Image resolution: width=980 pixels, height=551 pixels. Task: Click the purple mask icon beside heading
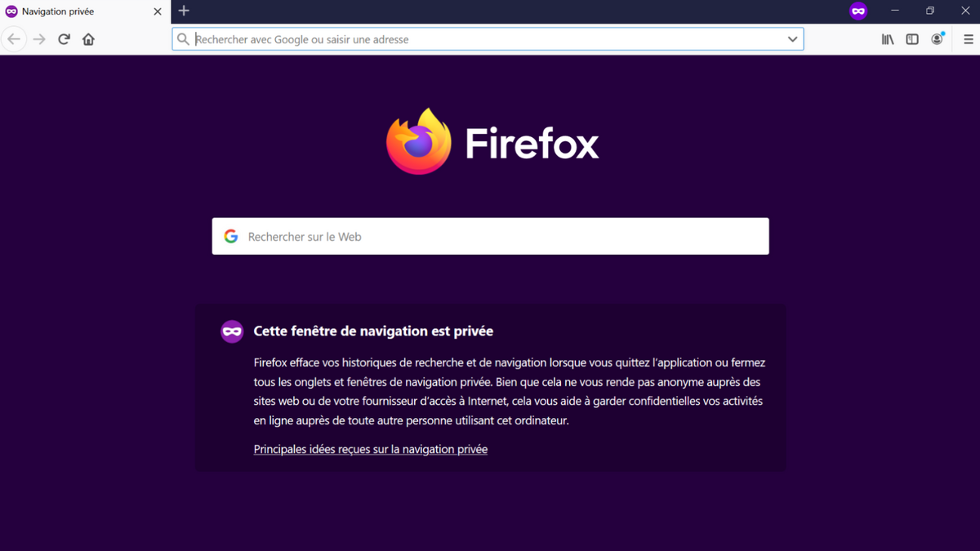[x=232, y=331]
